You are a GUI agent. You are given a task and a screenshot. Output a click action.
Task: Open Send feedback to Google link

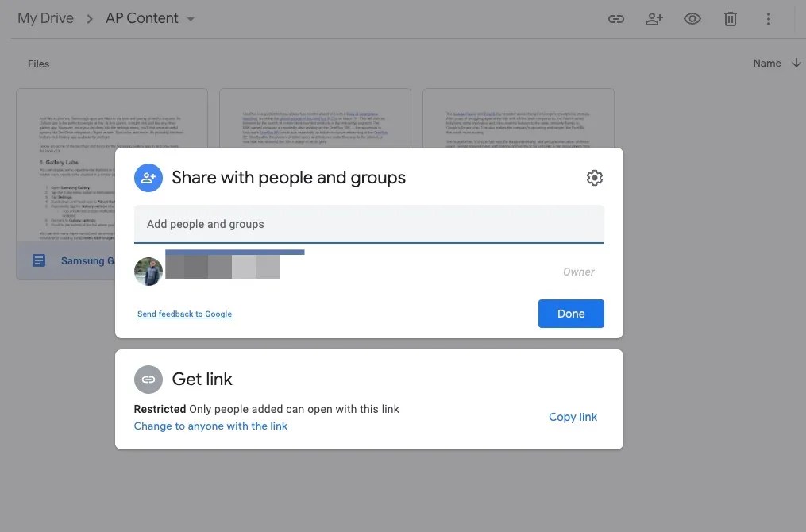[x=184, y=314]
